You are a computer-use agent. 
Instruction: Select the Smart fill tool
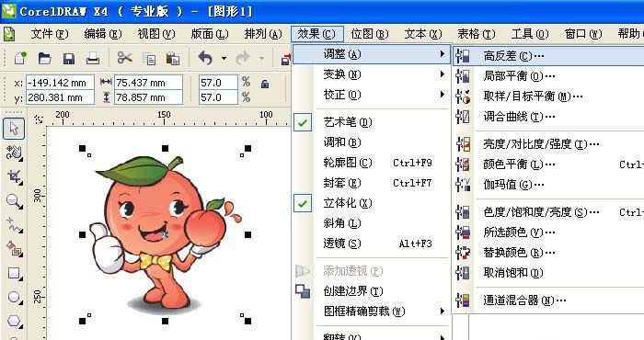15,249
